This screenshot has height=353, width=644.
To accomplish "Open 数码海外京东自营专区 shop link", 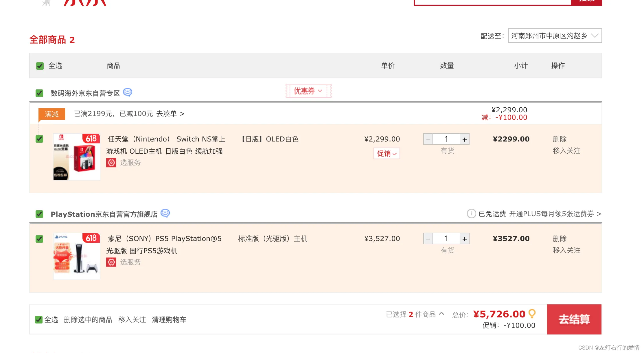I will tap(85, 93).
